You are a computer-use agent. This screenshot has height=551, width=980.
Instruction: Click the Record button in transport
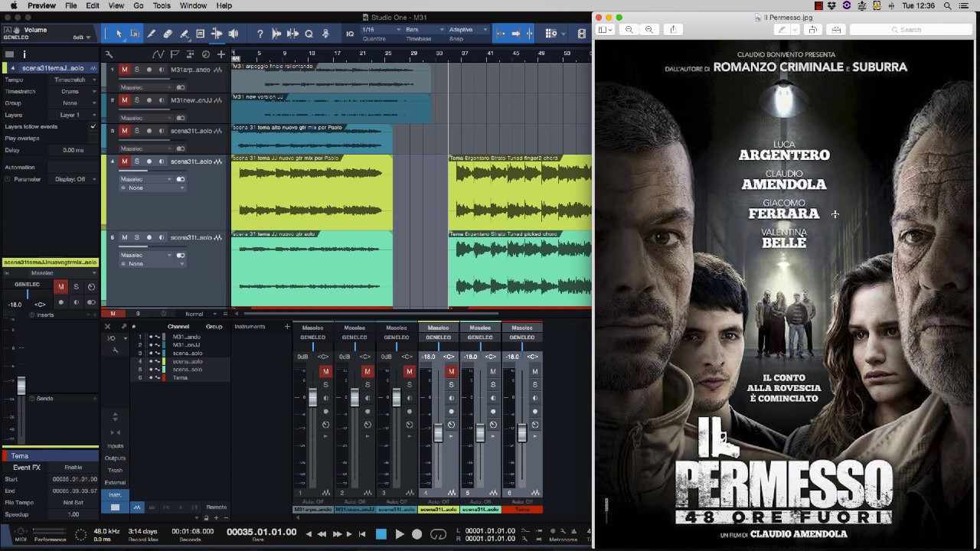(x=417, y=534)
